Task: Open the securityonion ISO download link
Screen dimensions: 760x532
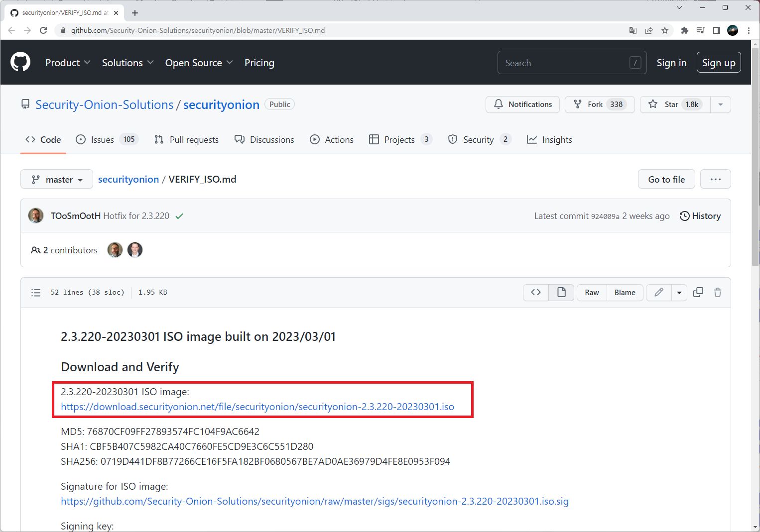Action: coord(257,407)
